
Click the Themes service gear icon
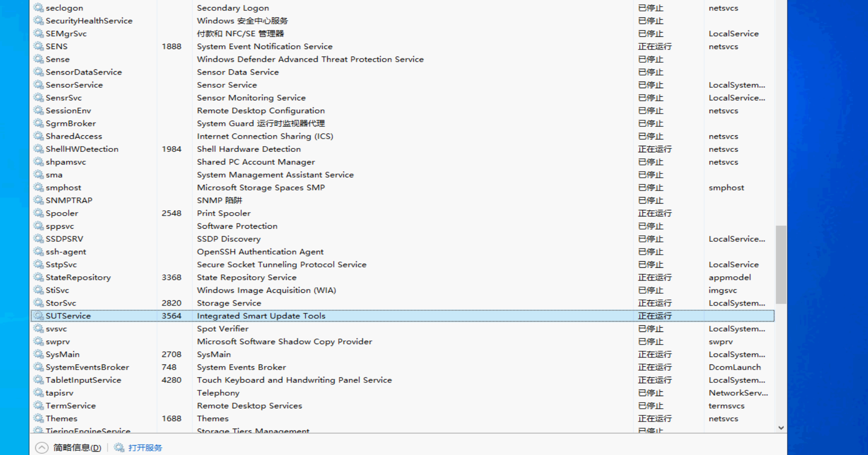click(39, 418)
